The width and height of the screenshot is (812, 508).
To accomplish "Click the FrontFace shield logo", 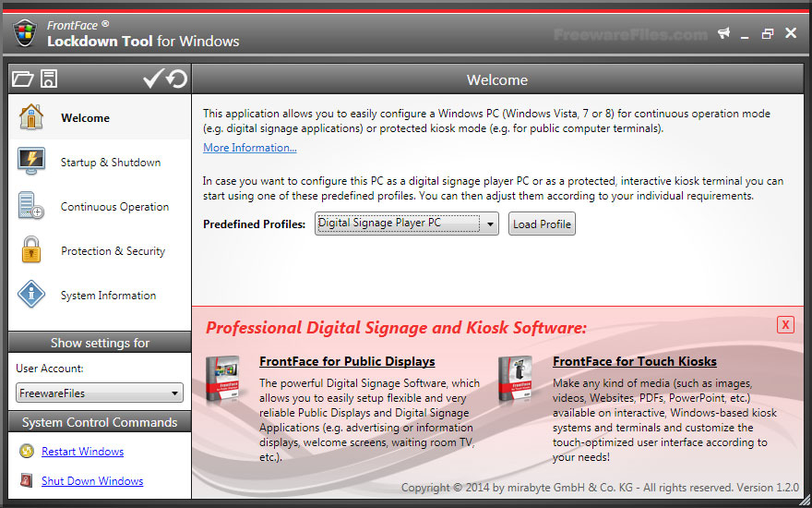I will pos(25,33).
